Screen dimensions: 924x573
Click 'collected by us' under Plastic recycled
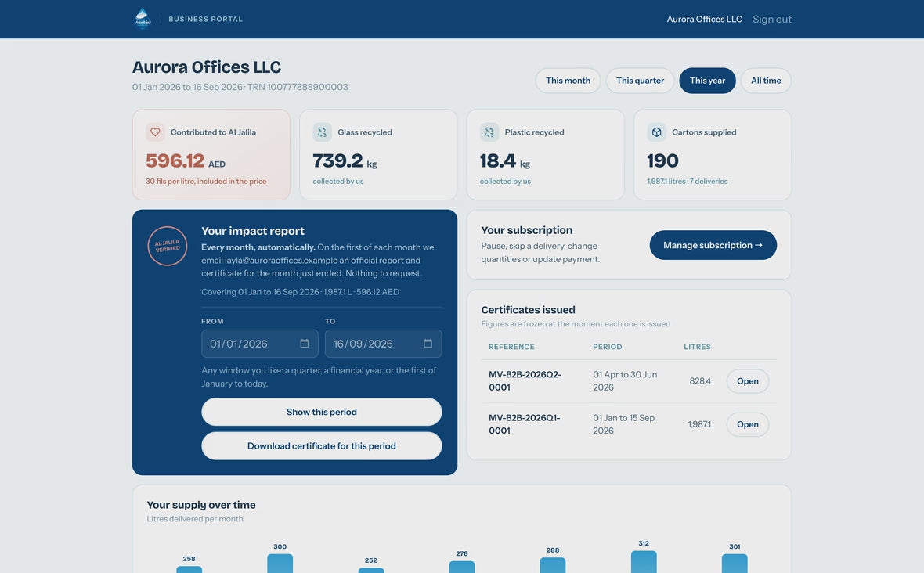[x=505, y=182]
